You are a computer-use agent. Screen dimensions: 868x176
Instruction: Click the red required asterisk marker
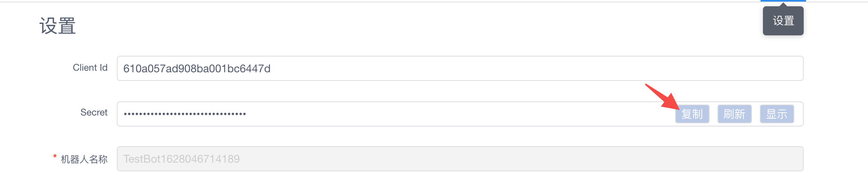pyautogui.click(x=55, y=156)
